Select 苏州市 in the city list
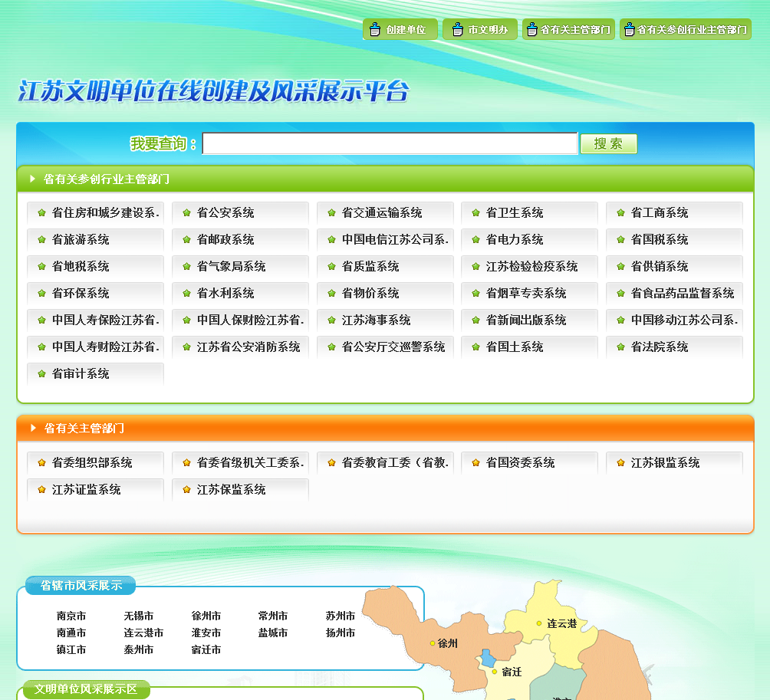 341,616
